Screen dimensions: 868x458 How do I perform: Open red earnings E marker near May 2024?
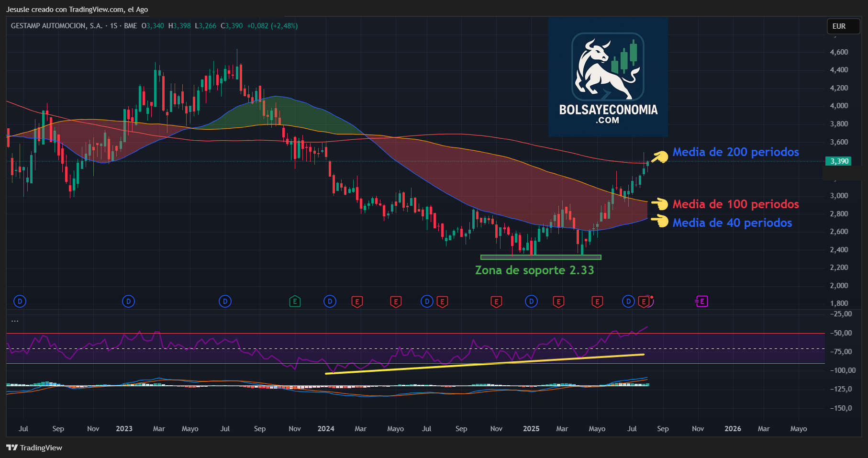coord(395,302)
